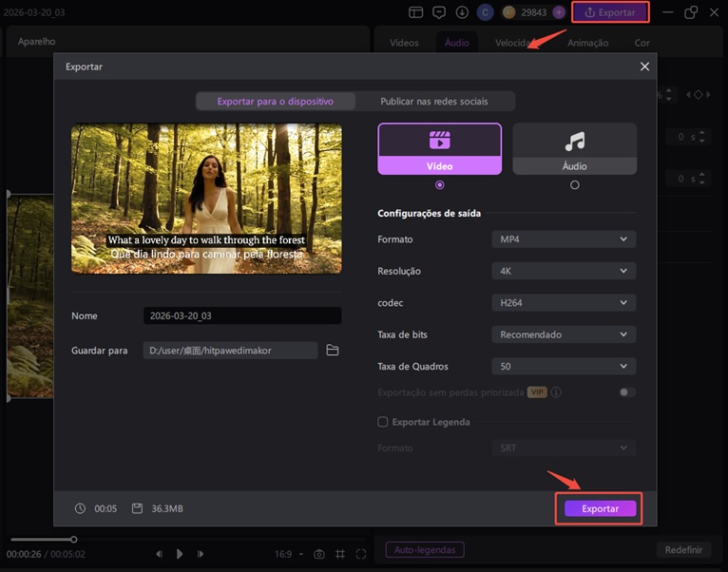Click the purple Exportar button in dialog

[x=600, y=508]
